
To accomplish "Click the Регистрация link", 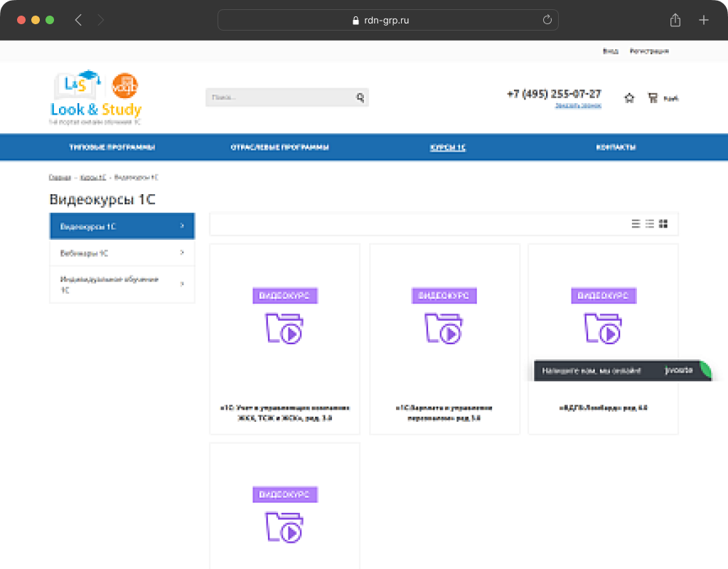I will [649, 51].
